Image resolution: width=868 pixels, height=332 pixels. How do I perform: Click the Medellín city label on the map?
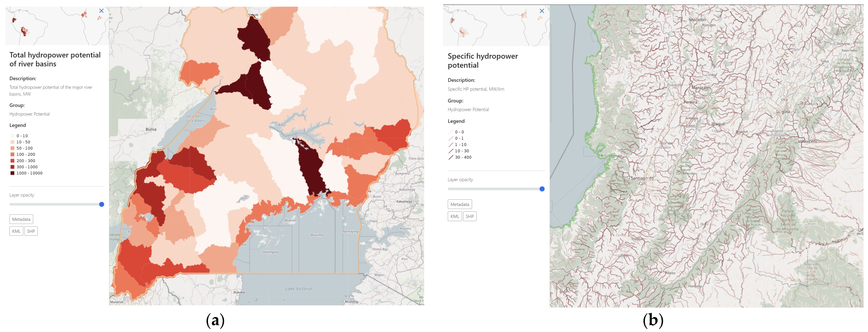tap(697, 20)
